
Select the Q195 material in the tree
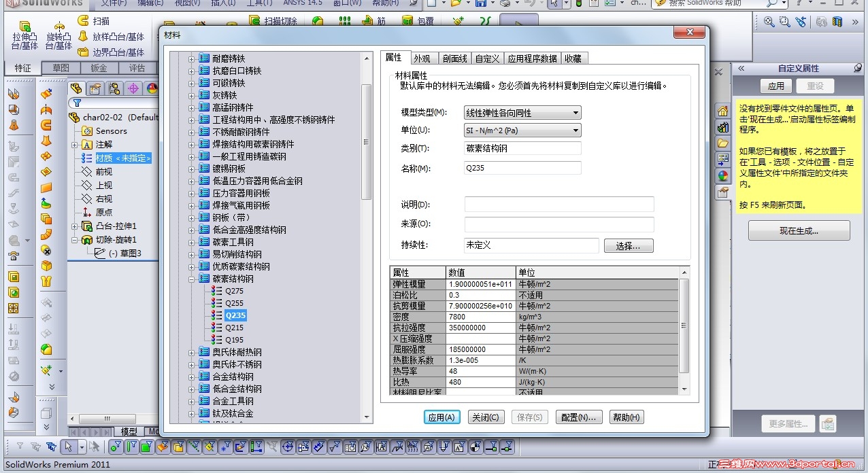235,340
